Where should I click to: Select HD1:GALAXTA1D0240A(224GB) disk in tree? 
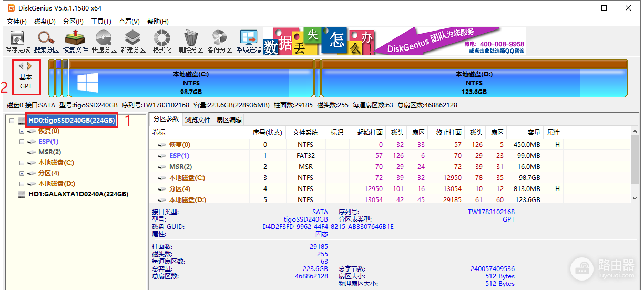(78, 194)
